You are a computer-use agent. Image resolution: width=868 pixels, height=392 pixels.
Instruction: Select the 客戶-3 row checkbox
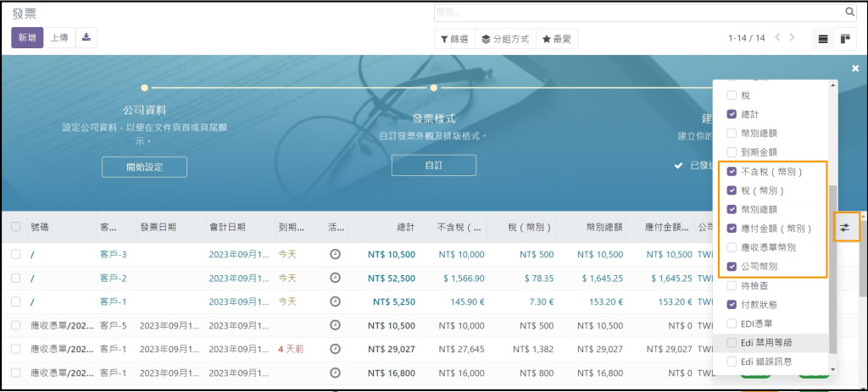[x=15, y=254]
